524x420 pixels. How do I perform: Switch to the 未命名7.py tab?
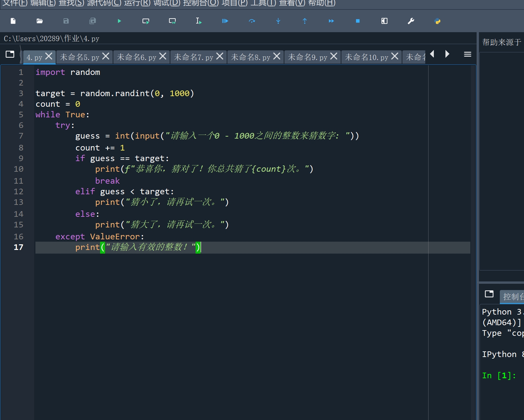point(194,57)
